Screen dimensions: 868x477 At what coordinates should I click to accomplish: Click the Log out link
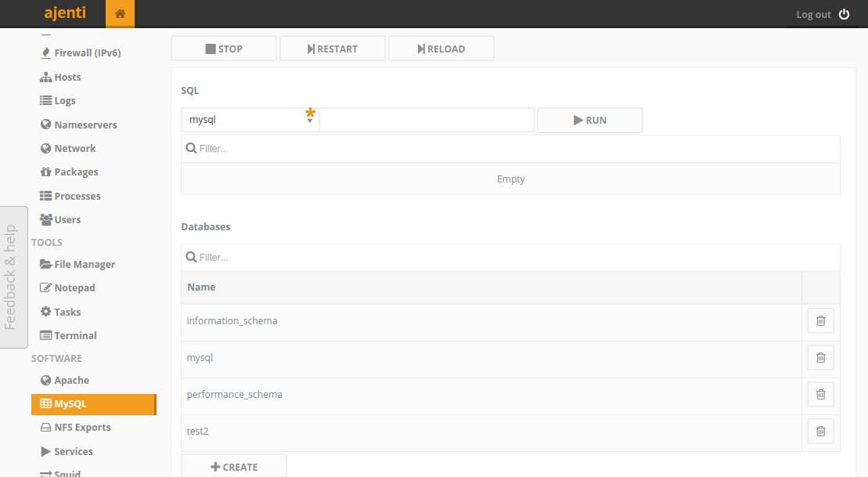813,14
